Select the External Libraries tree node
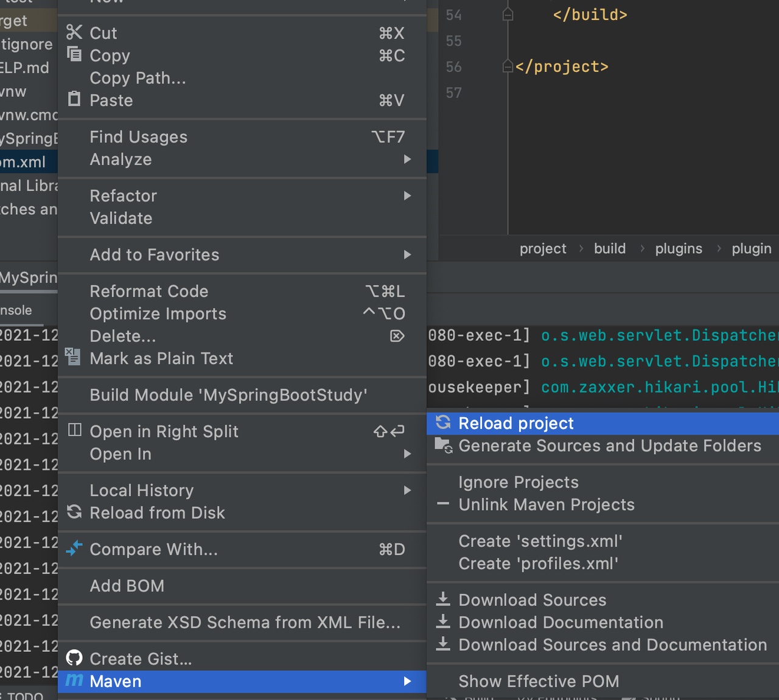 (29, 186)
